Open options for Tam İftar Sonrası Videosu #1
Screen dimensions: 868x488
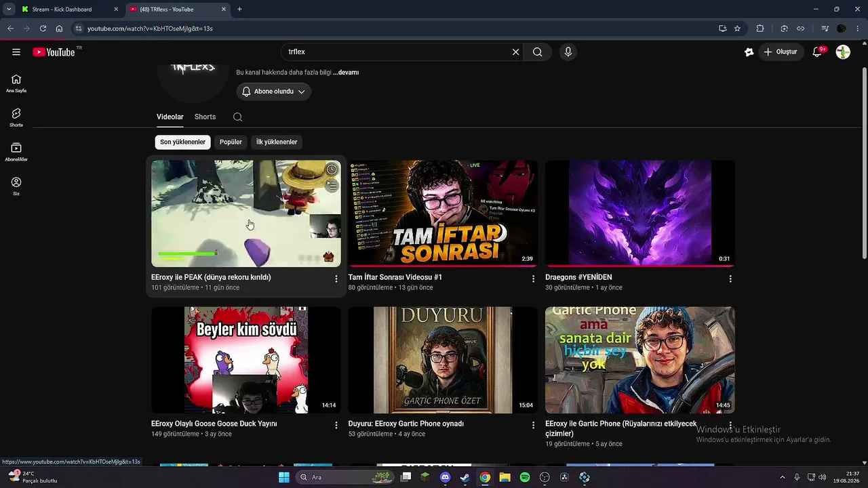533,279
